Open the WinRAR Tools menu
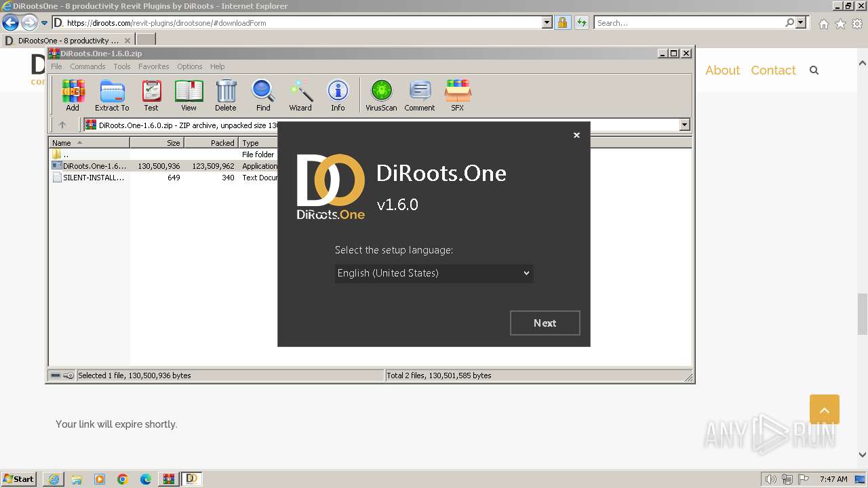Screen dimensions: 868x488 point(122,66)
